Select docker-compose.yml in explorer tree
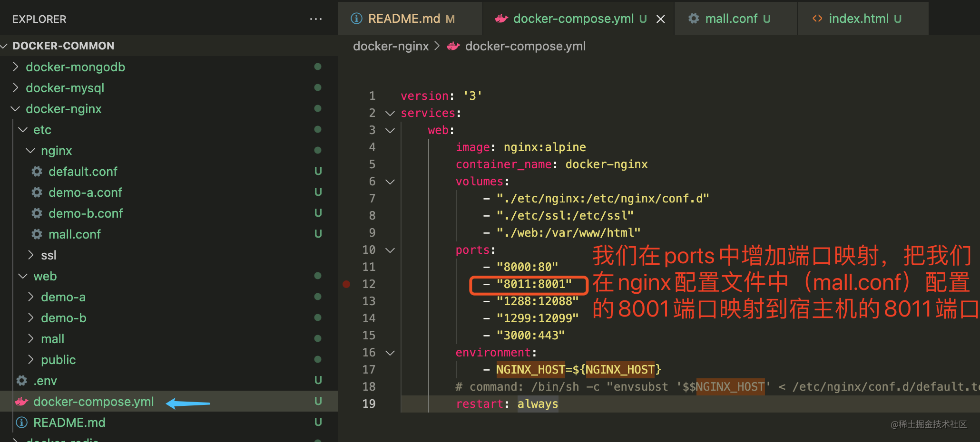The image size is (980, 442). click(x=169, y=402)
